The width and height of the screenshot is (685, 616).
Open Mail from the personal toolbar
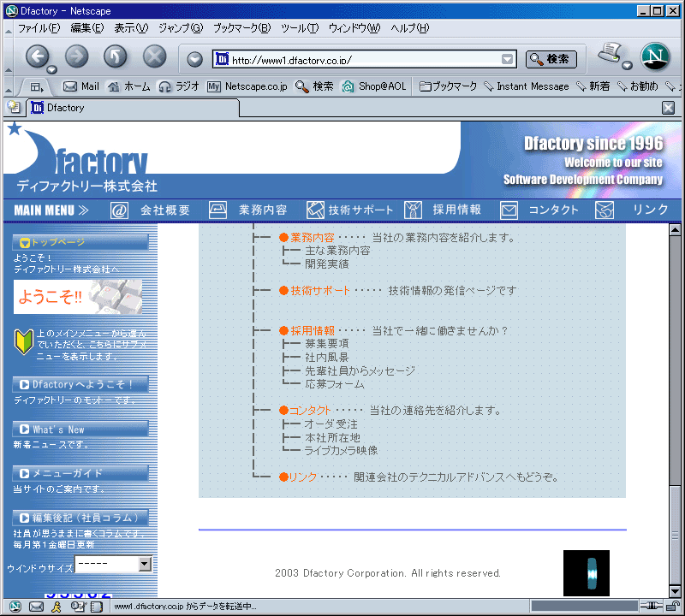[81, 86]
